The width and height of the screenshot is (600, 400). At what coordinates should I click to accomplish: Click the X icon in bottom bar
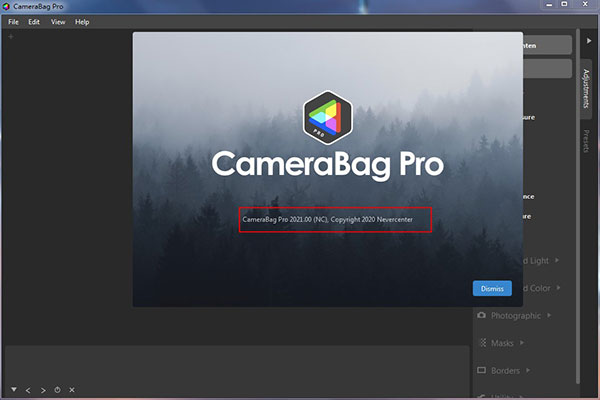pyautogui.click(x=72, y=390)
